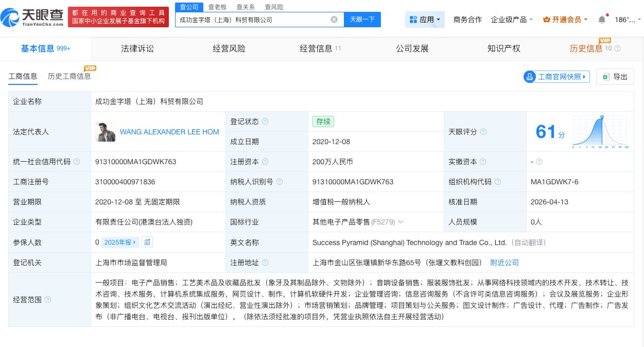Click the help icon next to 天眼评分
Image resolution: width=644 pixels, height=347 pixels.
click(483, 132)
